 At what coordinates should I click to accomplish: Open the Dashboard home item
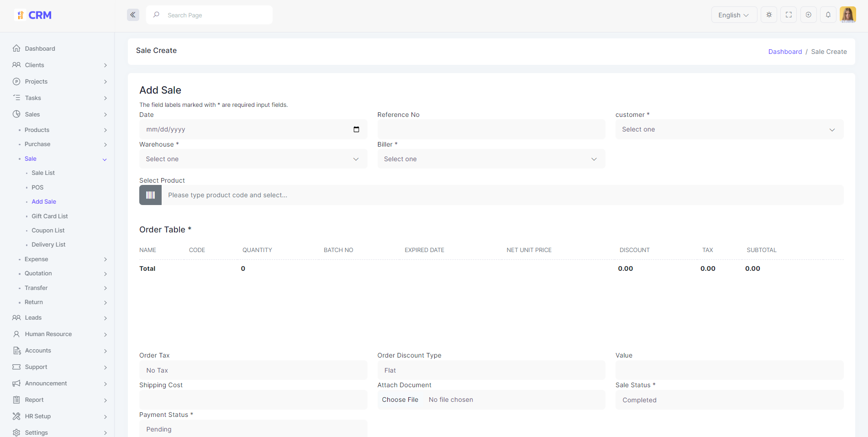[x=40, y=48]
